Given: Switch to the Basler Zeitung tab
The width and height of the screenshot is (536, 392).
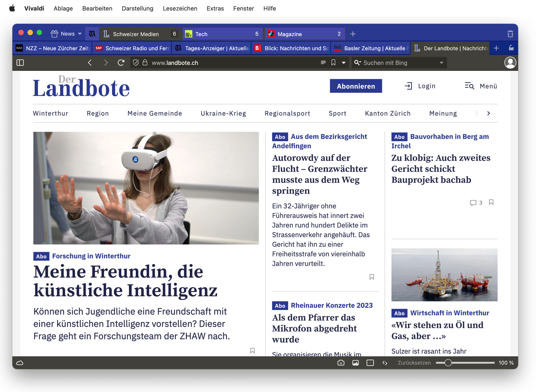Looking at the screenshot, I should pos(370,48).
